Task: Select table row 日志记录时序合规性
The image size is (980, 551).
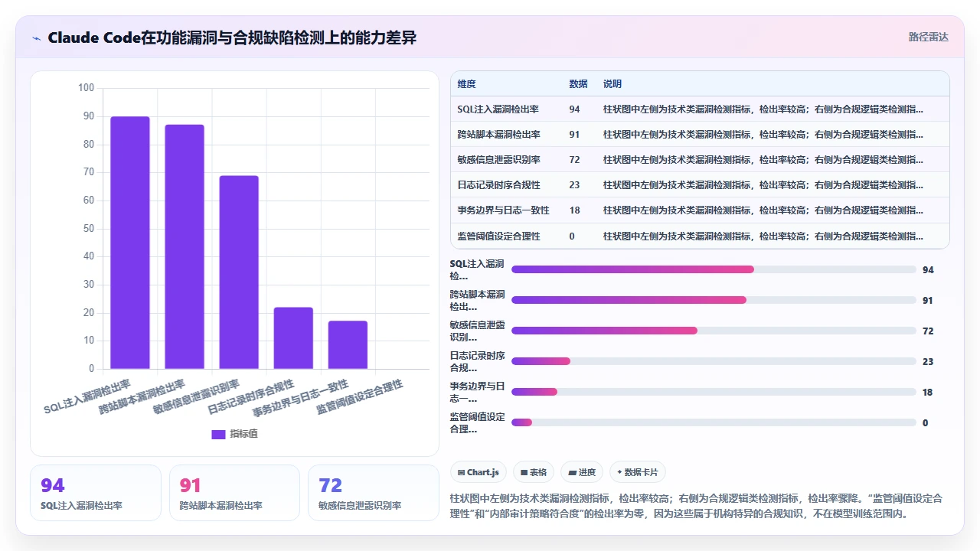Action: coord(700,185)
